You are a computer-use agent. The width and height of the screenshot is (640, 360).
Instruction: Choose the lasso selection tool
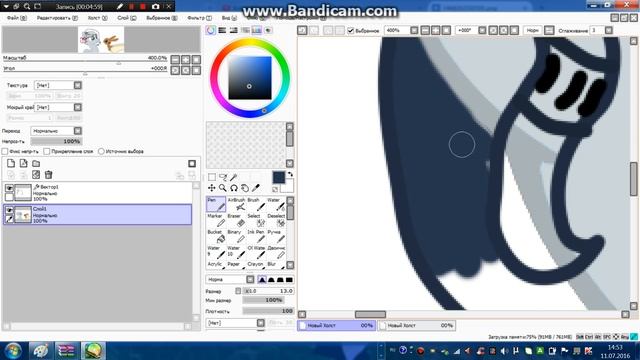(x=223, y=177)
